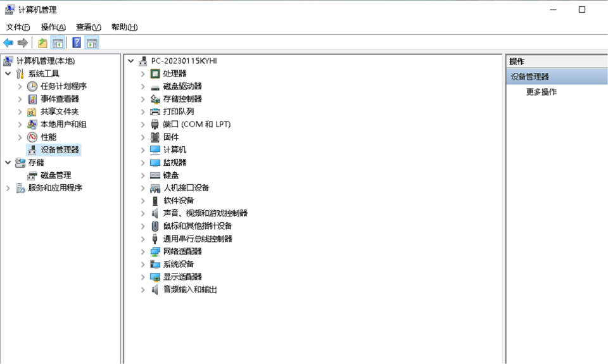This screenshot has width=608, height=364.
Task: Click the 计算机 monitor icon
Action: (155, 149)
